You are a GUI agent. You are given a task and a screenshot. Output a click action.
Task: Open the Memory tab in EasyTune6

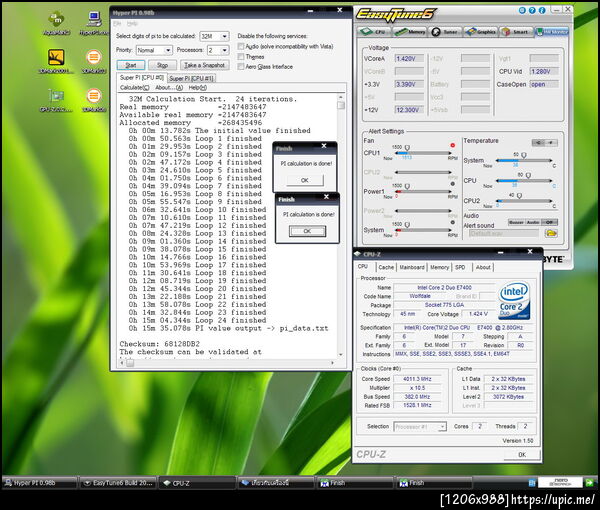412,31
